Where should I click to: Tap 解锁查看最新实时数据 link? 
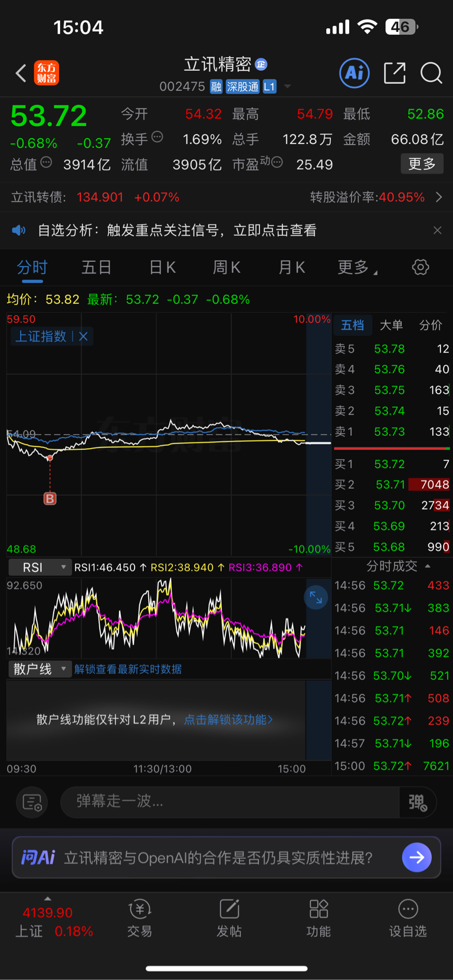(x=128, y=669)
